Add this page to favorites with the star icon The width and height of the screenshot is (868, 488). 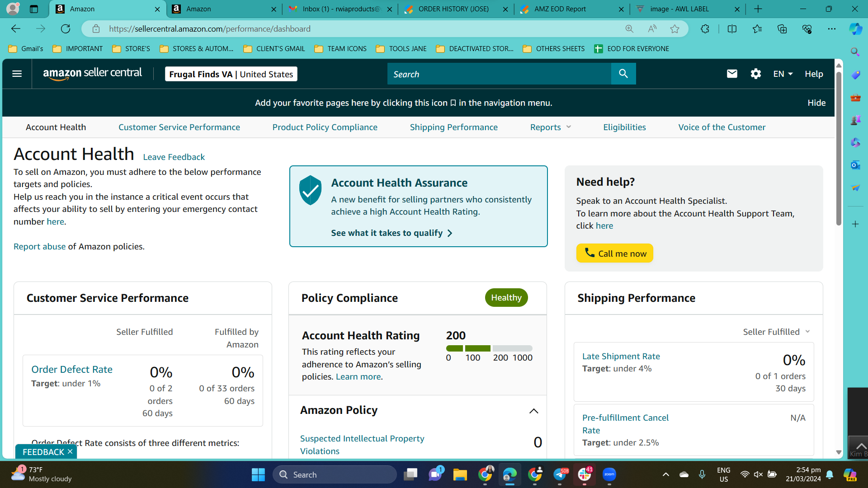pyautogui.click(x=675, y=29)
